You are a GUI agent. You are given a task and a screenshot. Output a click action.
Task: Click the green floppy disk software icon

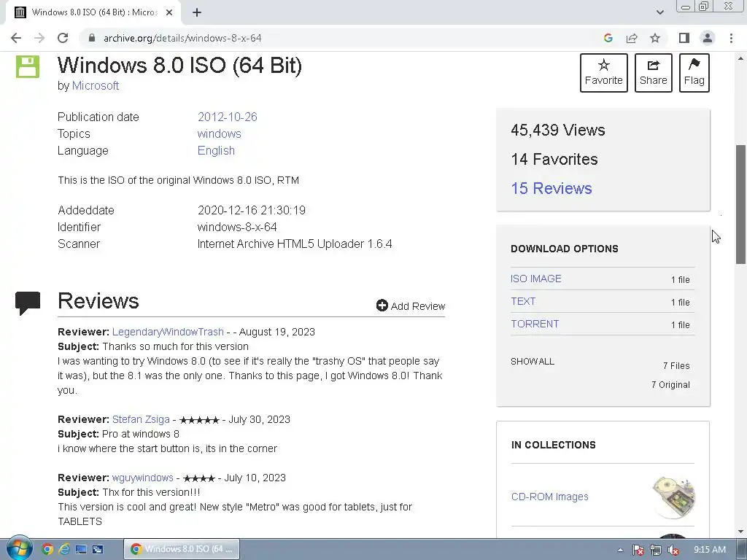pos(28,66)
